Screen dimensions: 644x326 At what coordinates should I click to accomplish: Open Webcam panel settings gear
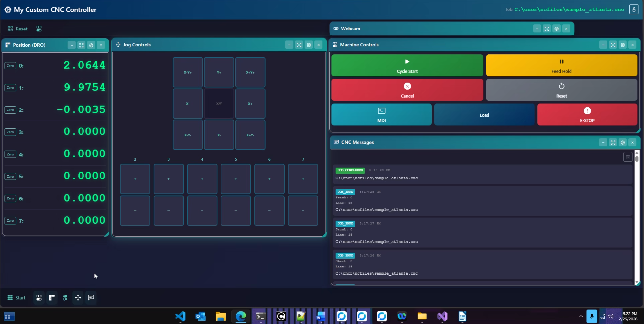coord(556,29)
